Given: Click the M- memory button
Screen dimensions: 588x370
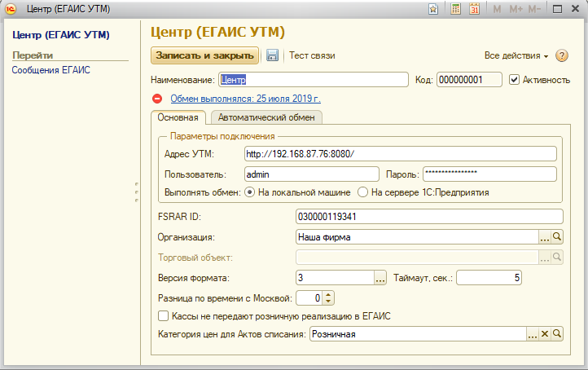Looking at the screenshot, I should pyautogui.click(x=534, y=9).
